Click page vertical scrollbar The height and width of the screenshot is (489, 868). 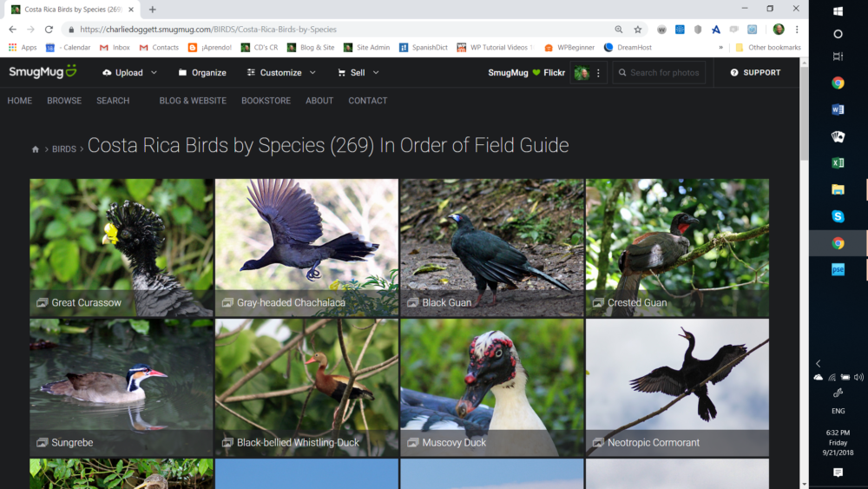pyautogui.click(x=804, y=114)
